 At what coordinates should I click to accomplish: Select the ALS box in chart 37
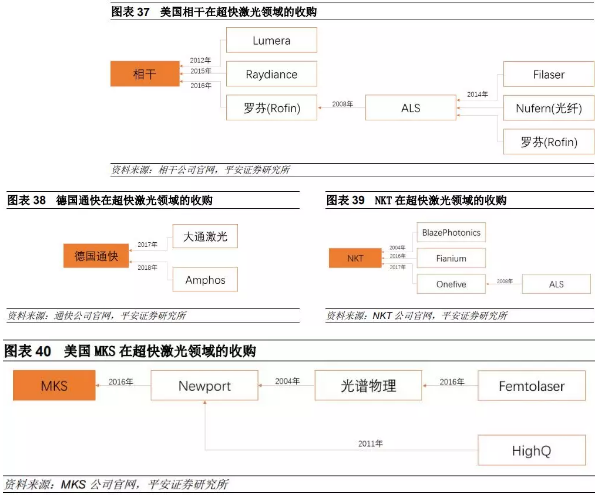(x=411, y=108)
